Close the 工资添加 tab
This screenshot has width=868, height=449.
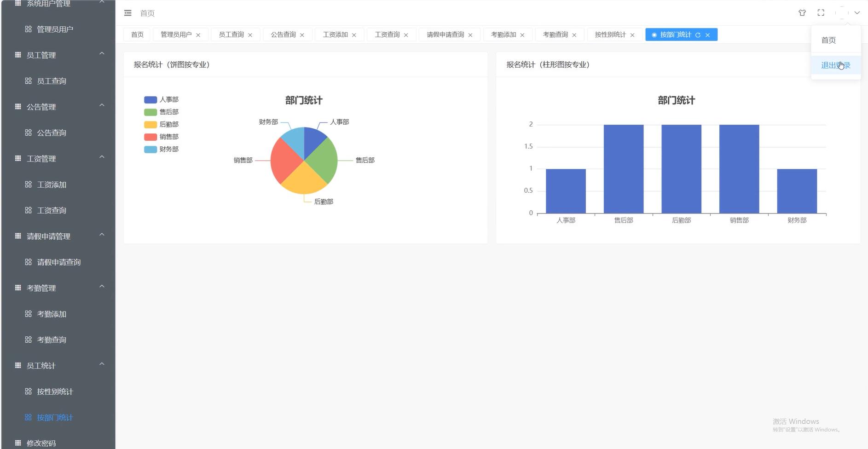pos(354,35)
